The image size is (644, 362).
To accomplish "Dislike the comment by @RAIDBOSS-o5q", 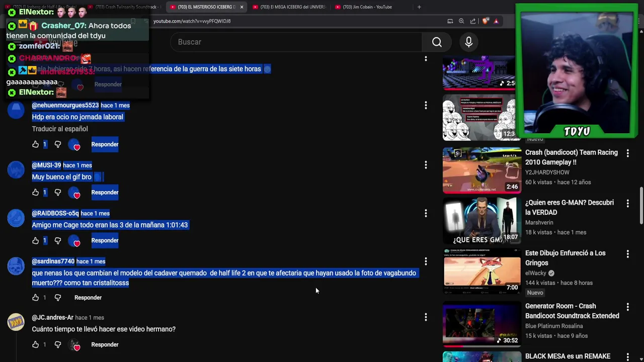I will 58,240.
